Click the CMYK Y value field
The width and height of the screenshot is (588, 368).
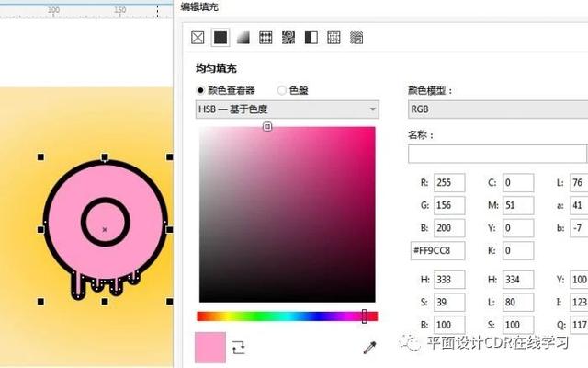[518, 228]
